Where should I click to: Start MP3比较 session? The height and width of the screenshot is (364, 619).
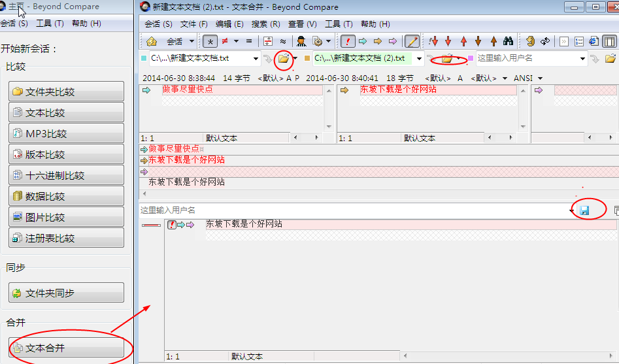tap(66, 133)
